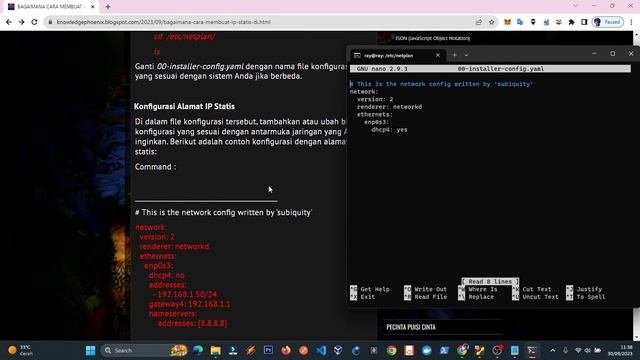Click 'dhcp4: yes' line in nano
Screen dimensions: 640x360
pos(389,130)
